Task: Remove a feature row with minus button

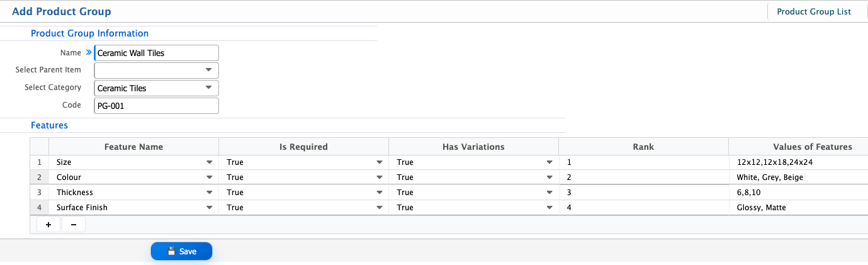Action: pos(74,225)
